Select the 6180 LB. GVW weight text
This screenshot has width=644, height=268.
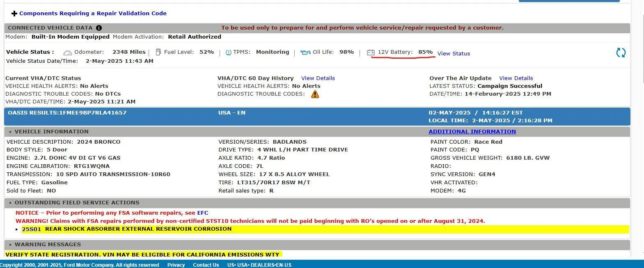tap(528, 158)
